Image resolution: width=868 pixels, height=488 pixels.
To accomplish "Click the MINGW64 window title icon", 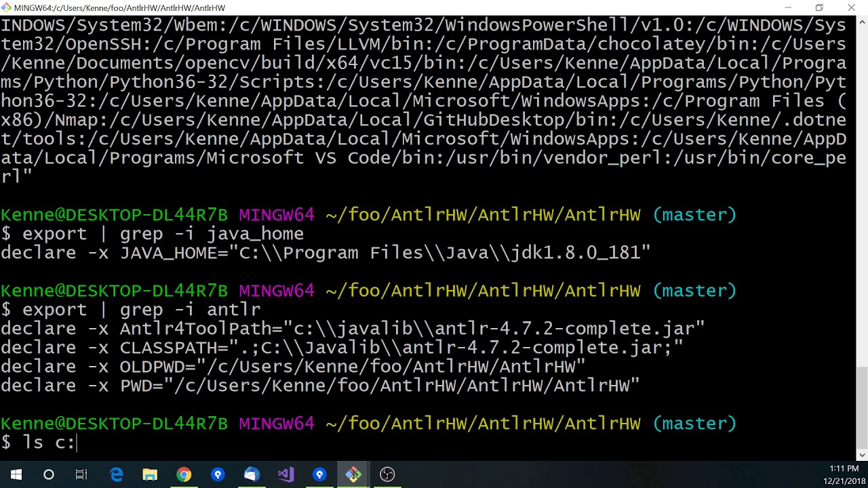I will 7,7.
